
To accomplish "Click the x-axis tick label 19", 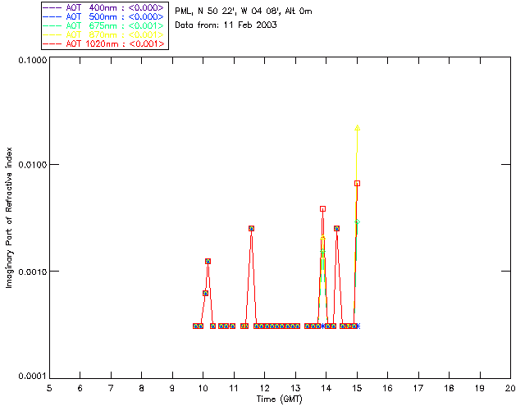I will tap(480, 388).
